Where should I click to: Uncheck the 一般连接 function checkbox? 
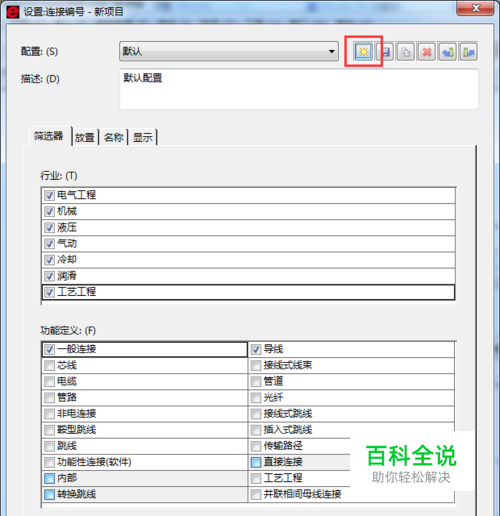pyautogui.click(x=49, y=350)
